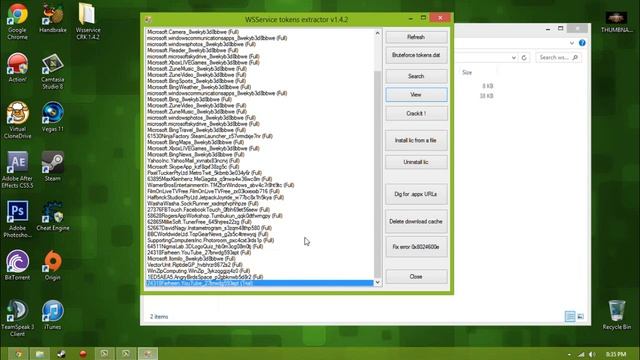Click Delete download cache button

[x=416, y=222]
